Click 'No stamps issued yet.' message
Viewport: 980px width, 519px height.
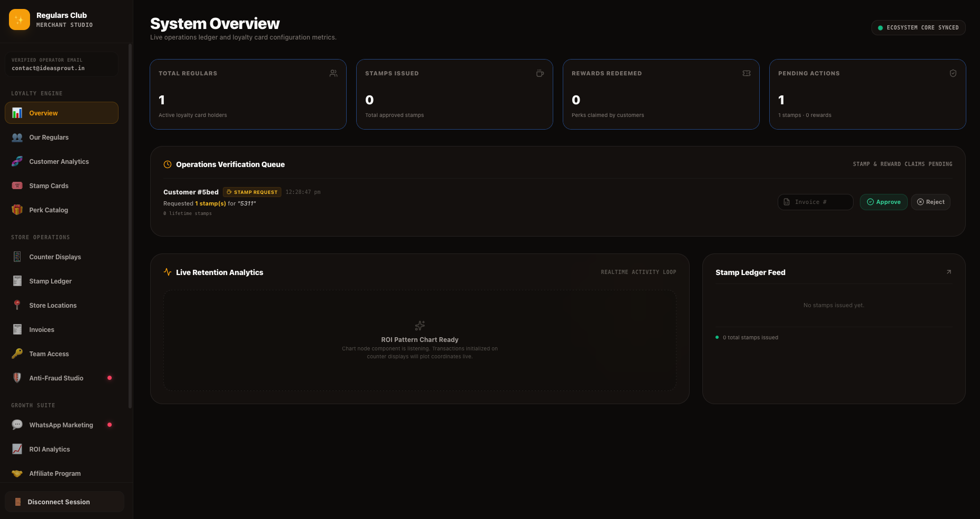[834, 305]
